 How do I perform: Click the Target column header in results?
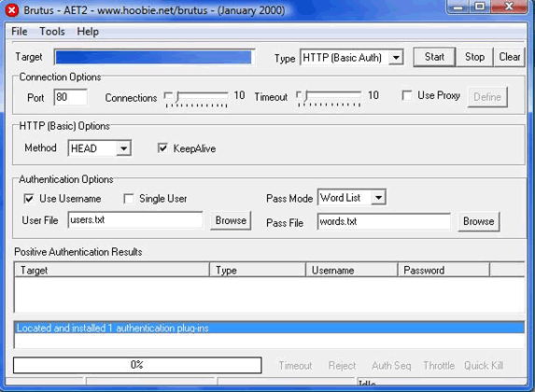coord(112,270)
